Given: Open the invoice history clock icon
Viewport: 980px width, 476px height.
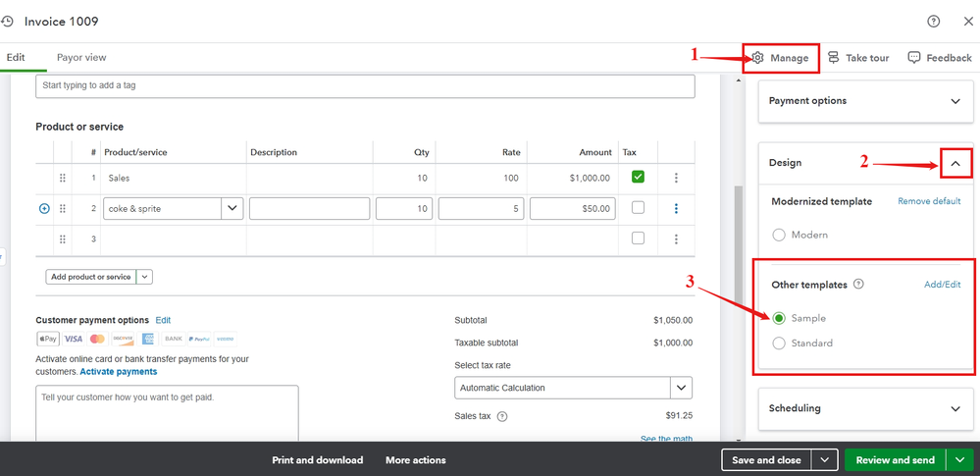Looking at the screenshot, I should click(6, 22).
